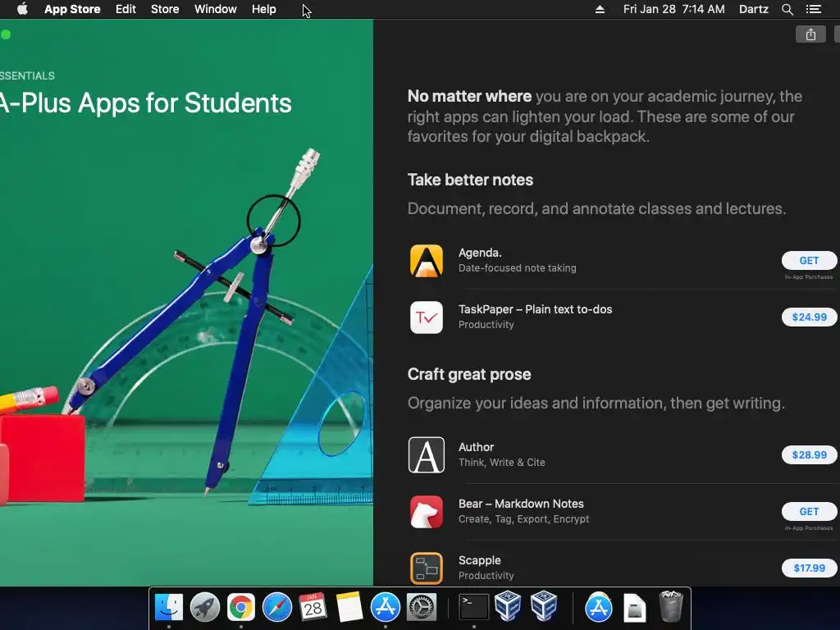Open the App Store menu
The image size is (840, 630).
pos(72,9)
